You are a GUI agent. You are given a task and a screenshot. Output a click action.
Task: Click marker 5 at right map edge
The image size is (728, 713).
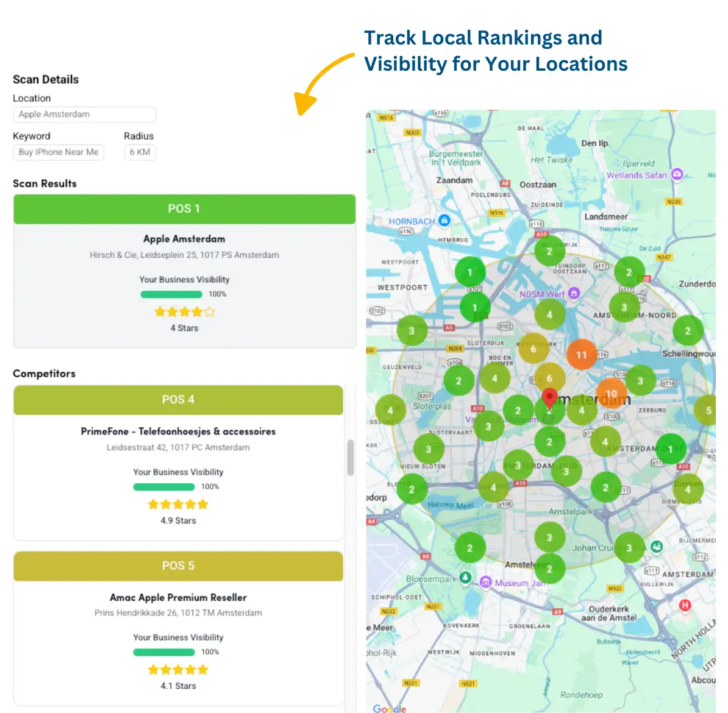click(707, 410)
